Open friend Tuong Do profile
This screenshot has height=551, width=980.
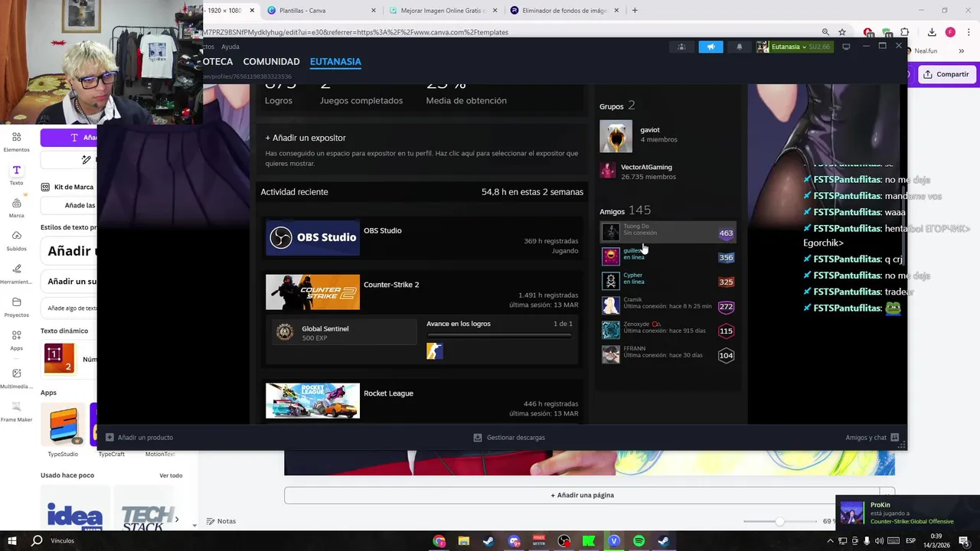(x=668, y=233)
